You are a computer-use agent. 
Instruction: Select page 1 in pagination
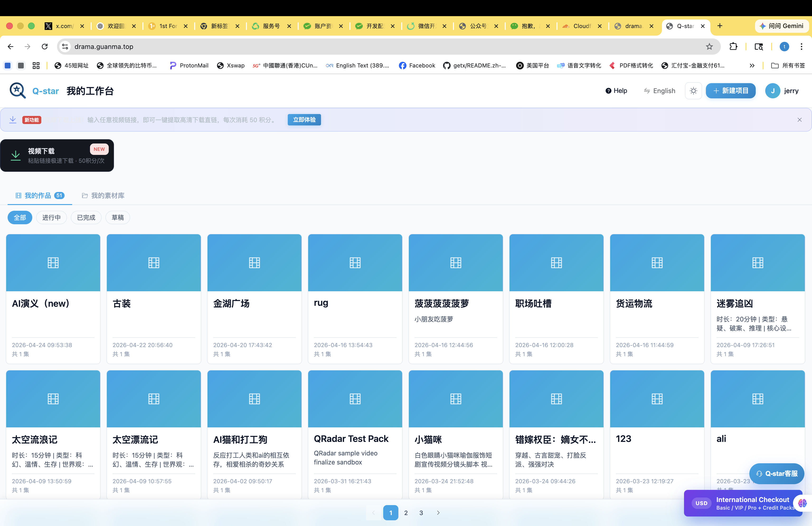(391, 513)
